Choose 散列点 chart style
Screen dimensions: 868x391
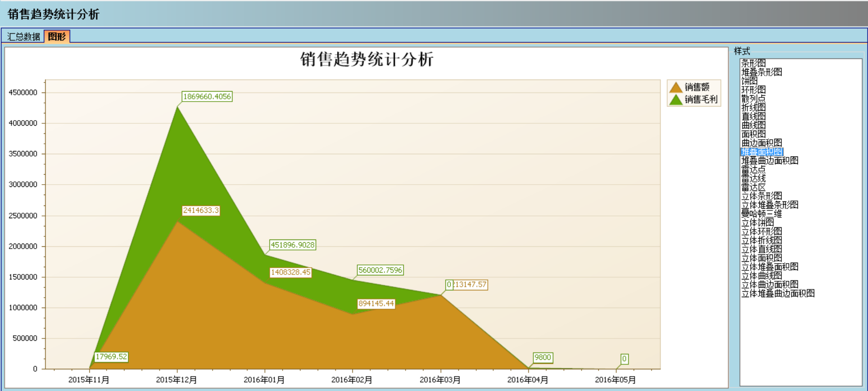point(753,98)
